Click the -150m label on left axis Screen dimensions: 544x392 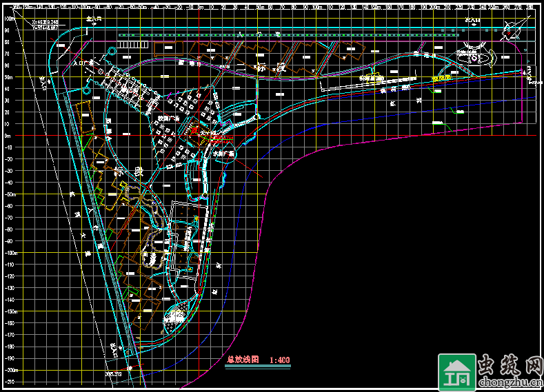[10, 311]
